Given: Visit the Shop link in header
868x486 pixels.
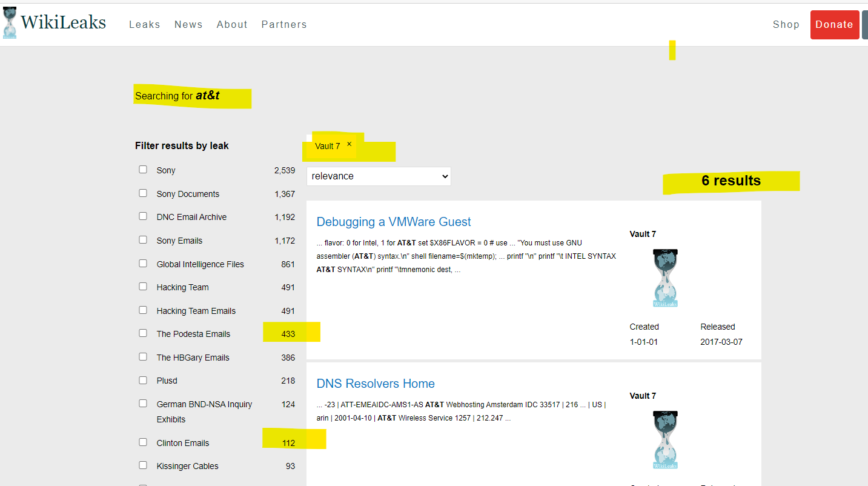Looking at the screenshot, I should 786,25.
